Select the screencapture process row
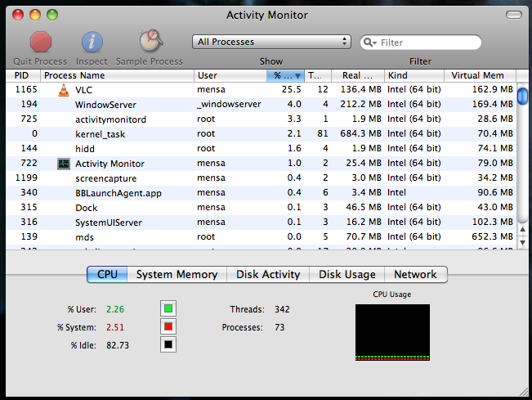This screenshot has height=400, width=532. (x=262, y=178)
